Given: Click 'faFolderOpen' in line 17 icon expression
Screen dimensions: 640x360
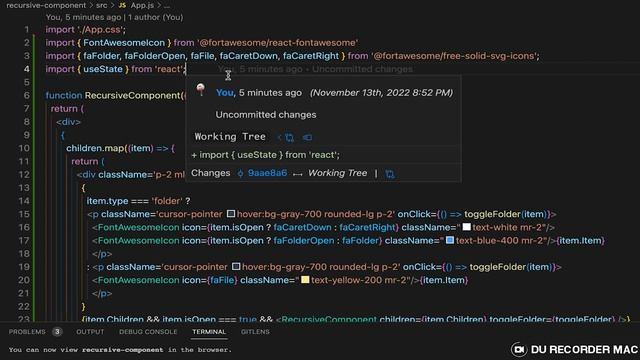Looking at the screenshot, I should coord(304,240).
